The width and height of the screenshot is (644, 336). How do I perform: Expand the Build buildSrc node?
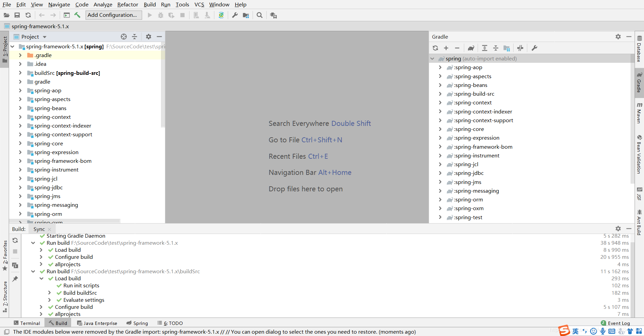[49, 293]
